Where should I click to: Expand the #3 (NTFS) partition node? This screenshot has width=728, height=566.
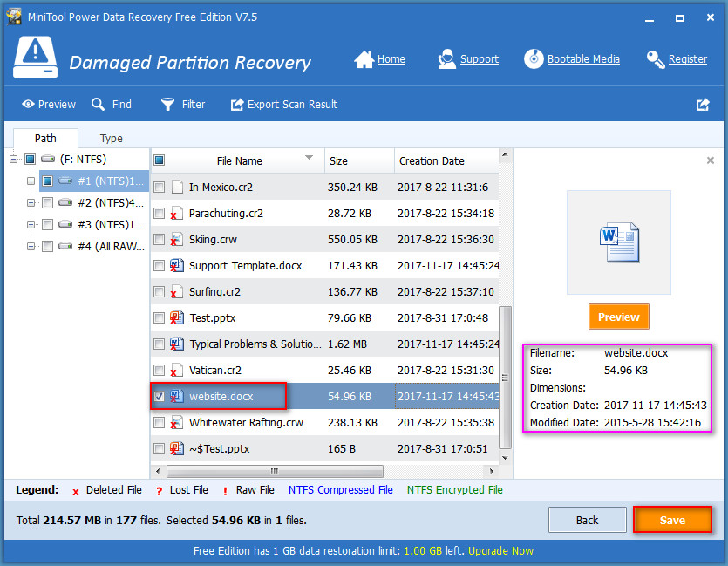click(x=31, y=224)
